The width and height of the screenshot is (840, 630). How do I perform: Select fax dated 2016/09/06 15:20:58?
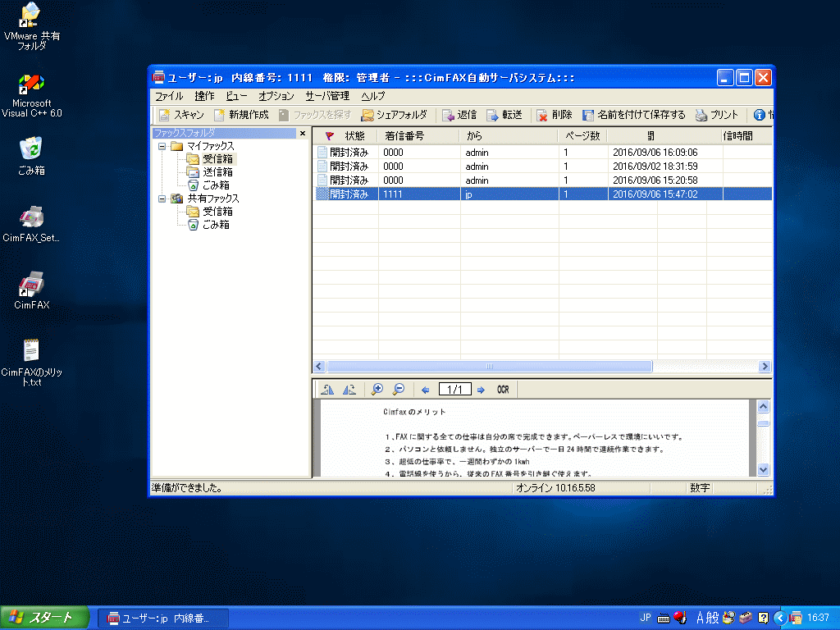pos(543,180)
